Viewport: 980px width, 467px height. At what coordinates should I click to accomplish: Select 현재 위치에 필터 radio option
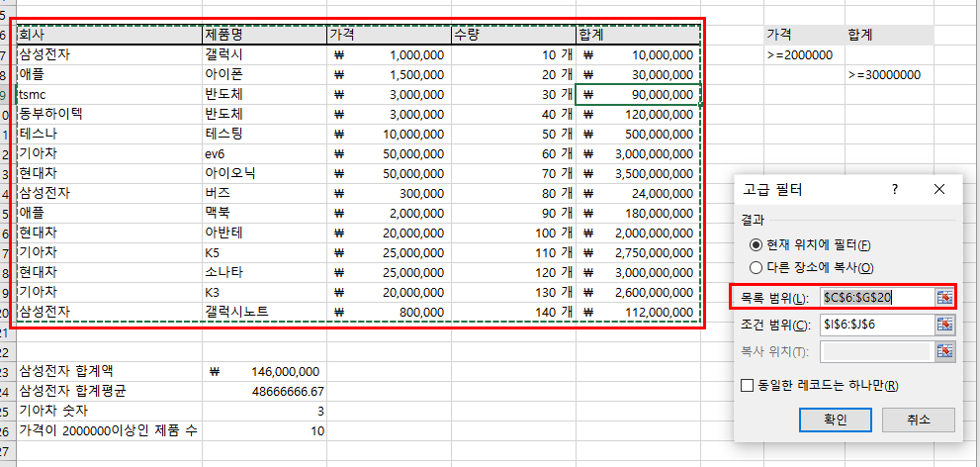(x=809, y=245)
